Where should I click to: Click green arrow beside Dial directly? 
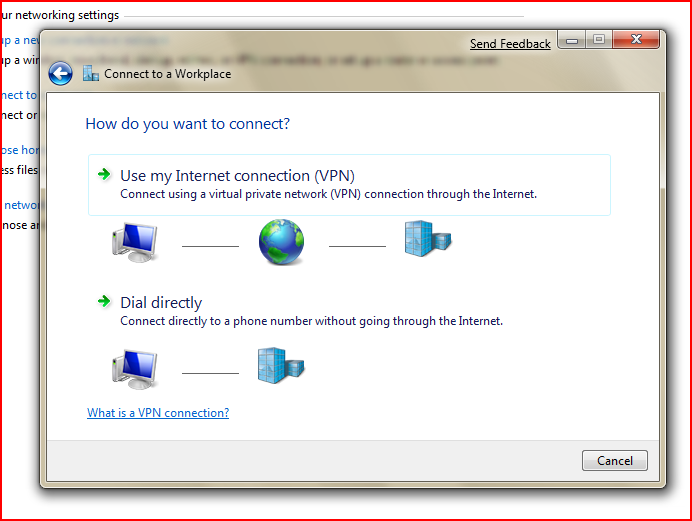tap(104, 302)
